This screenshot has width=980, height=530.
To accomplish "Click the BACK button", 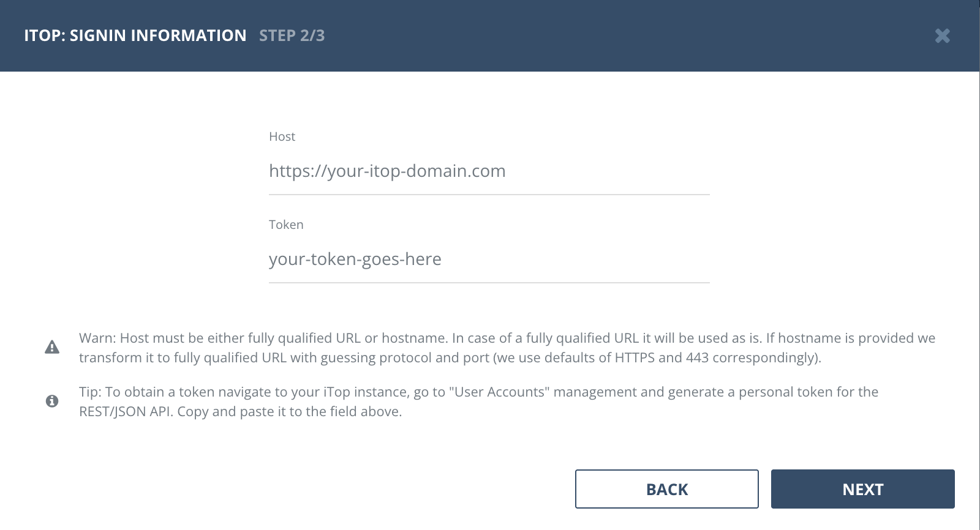I will [666, 489].
